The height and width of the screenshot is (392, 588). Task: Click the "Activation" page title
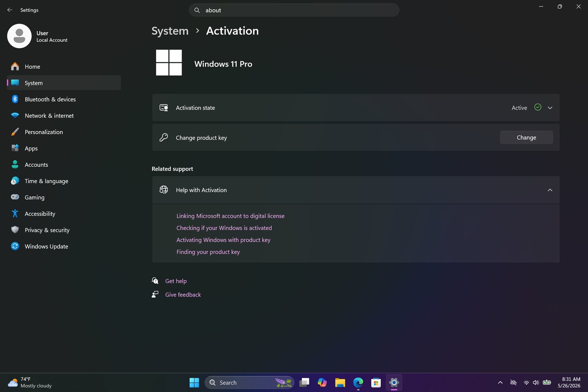pyautogui.click(x=232, y=31)
